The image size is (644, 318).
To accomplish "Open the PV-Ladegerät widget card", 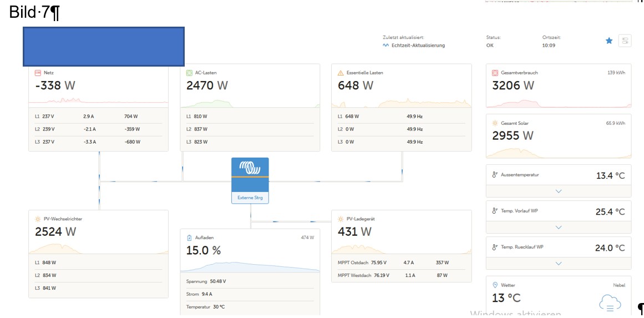I will click(x=401, y=246).
